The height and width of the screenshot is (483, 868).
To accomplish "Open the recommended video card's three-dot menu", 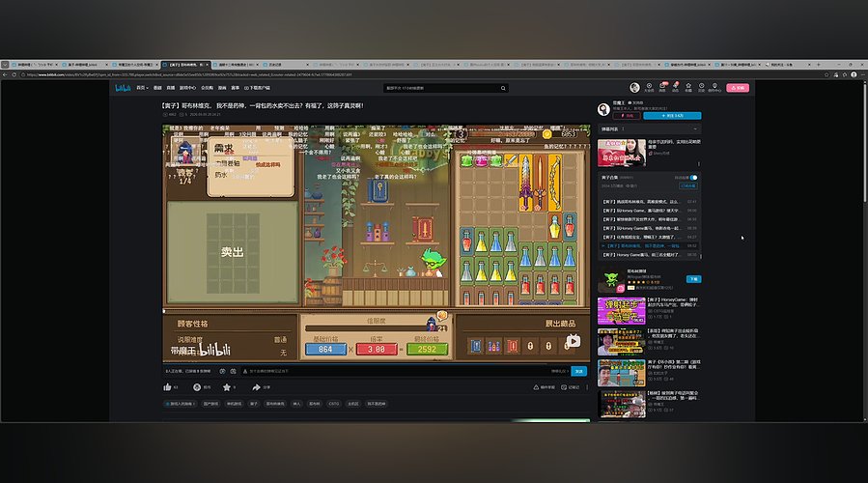I will [x=699, y=164].
